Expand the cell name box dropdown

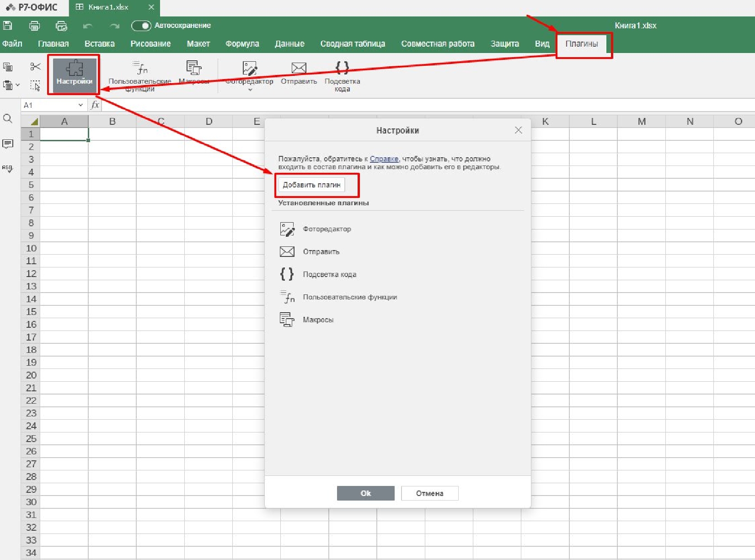pos(80,105)
